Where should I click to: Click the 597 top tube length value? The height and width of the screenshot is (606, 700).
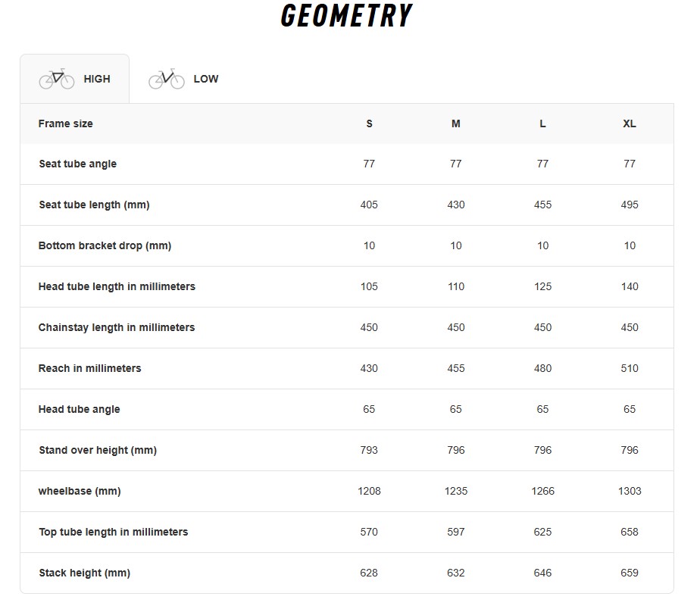click(456, 532)
